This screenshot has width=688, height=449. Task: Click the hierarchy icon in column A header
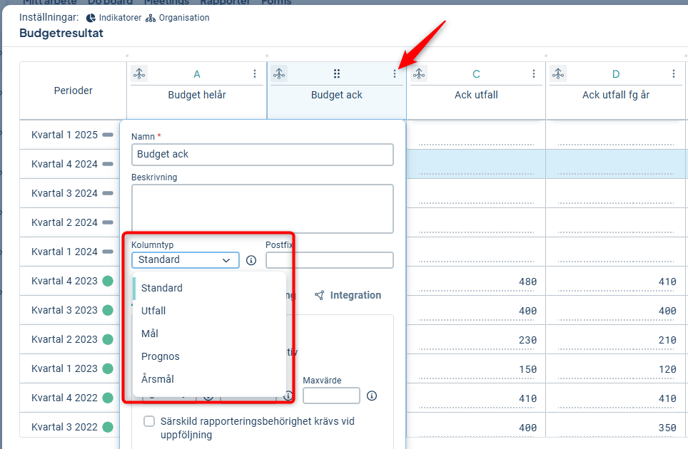(139, 74)
